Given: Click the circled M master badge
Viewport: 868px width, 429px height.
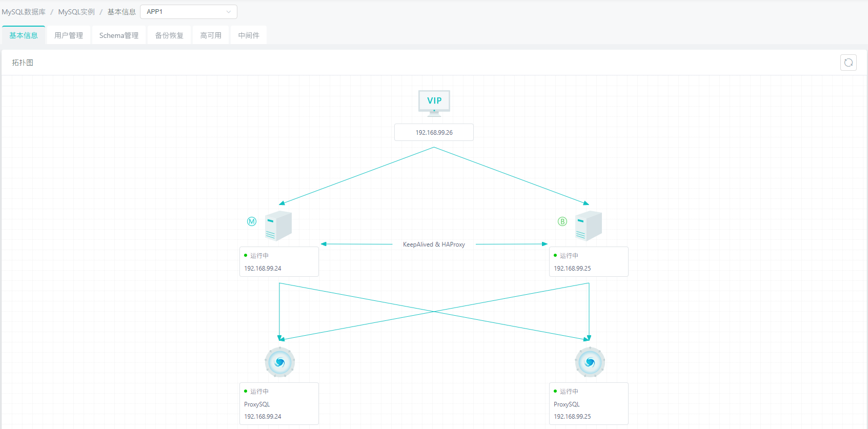Looking at the screenshot, I should tap(252, 221).
